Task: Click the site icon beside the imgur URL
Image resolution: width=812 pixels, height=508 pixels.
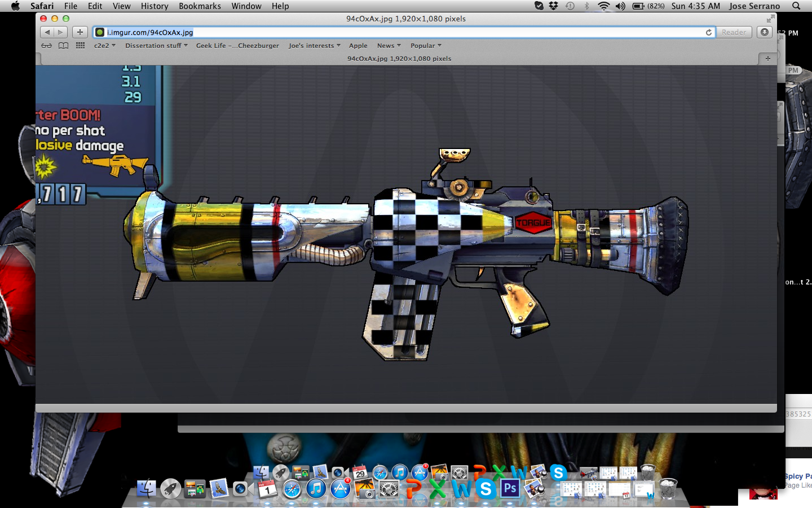Action: click(100, 32)
